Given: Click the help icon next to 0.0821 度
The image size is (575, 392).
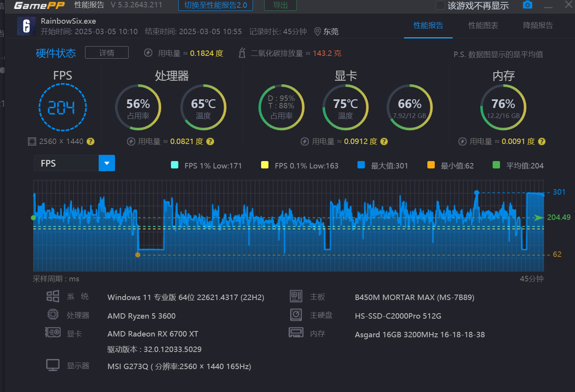Looking at the screenshot, I should [x=210, y=142].
